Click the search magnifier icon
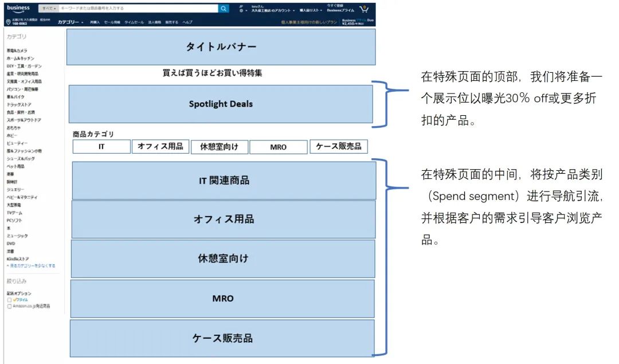 click(x=224, y=8)
